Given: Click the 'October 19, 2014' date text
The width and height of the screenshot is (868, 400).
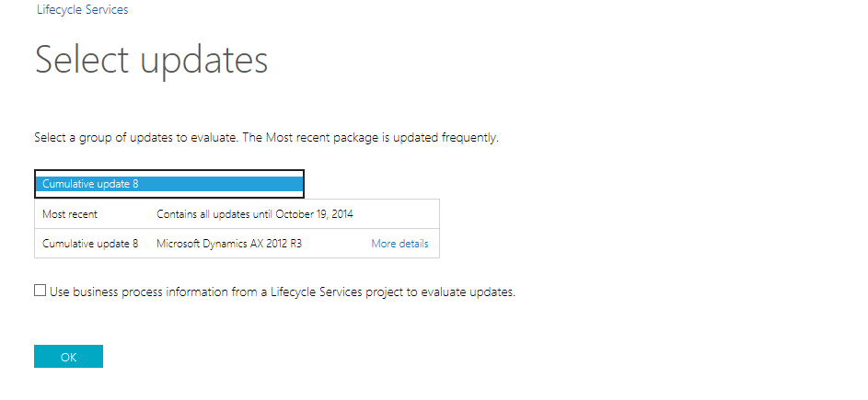Looking at the screenshot, I should (313, 214).
